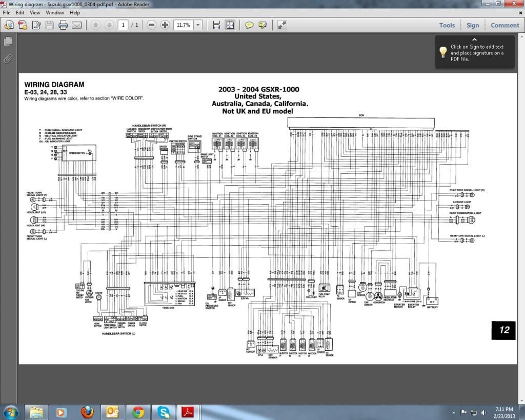525x420 pixels.
Task: Click the WIRING DIAGRAM heading
Action: coord(54,85)
